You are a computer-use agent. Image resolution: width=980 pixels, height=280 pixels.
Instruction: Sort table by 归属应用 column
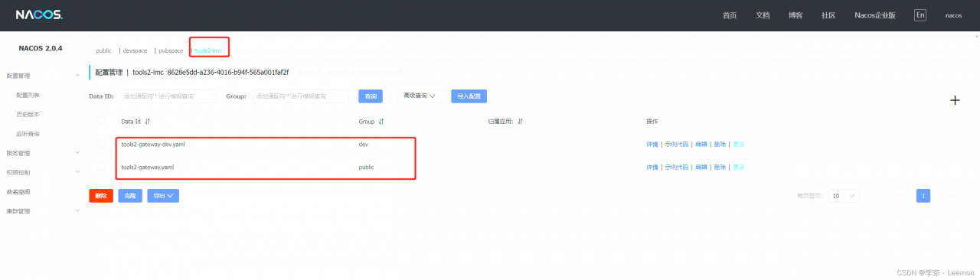tap(520, 121)
